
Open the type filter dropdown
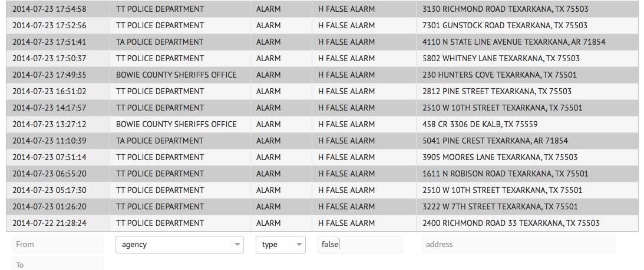pos(280,245)
